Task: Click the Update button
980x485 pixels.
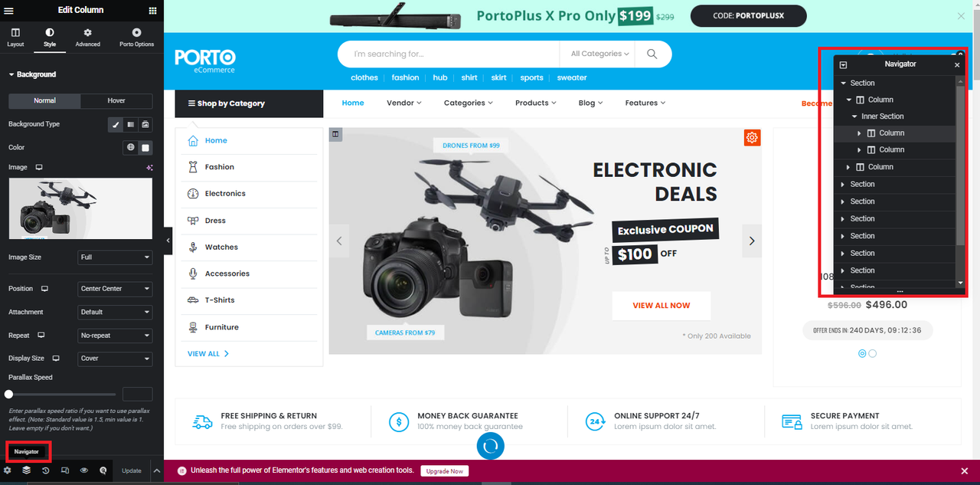Action: pos(132,470)
